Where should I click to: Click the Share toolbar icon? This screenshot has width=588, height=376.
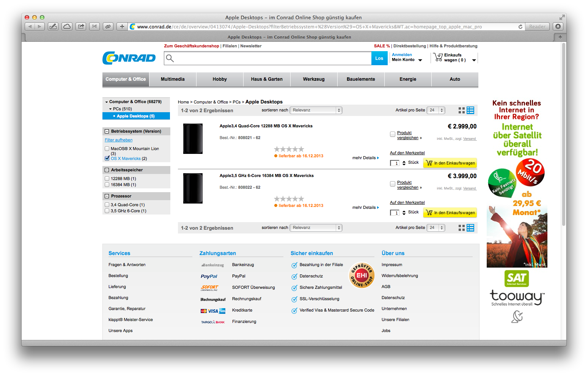click(x=81, y=27)
